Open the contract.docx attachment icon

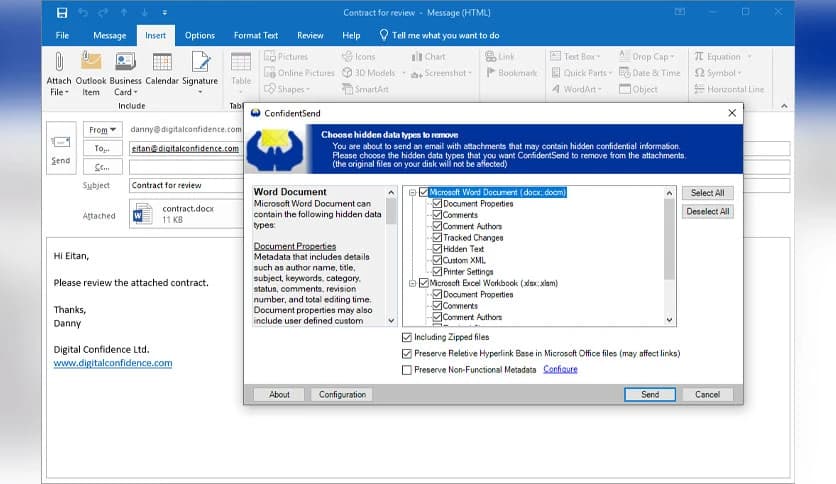click(143, 214)
